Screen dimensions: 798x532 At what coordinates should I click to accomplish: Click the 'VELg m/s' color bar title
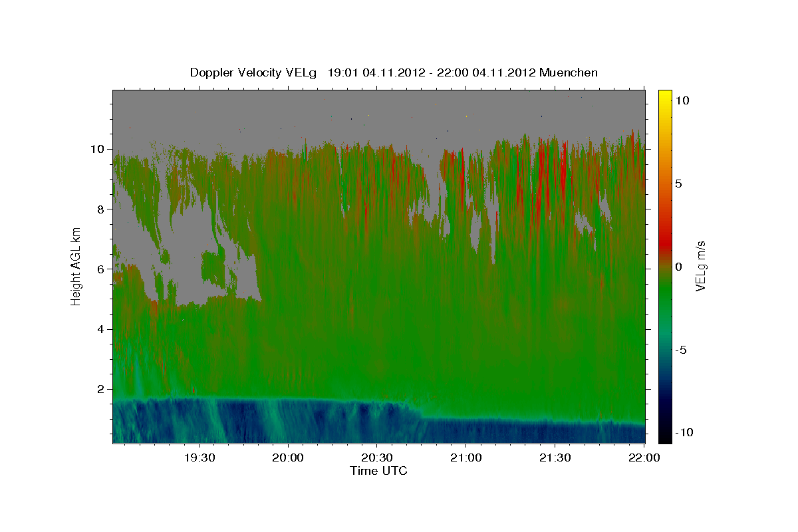click(700, 266)
